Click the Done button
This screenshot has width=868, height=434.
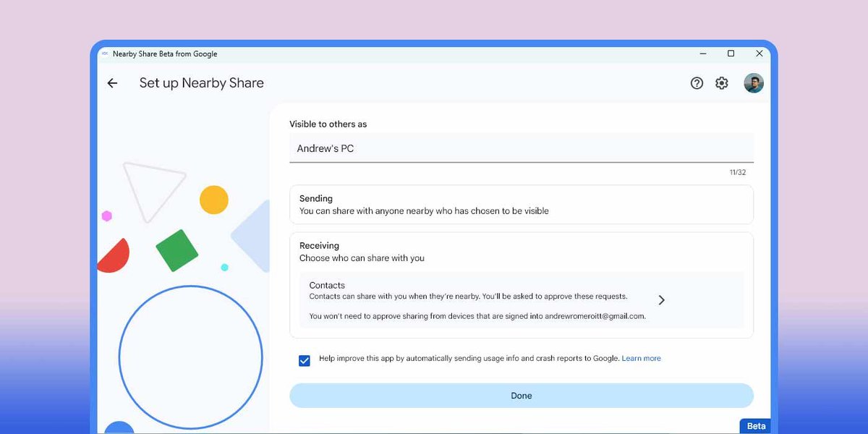[x=522, y=396]
